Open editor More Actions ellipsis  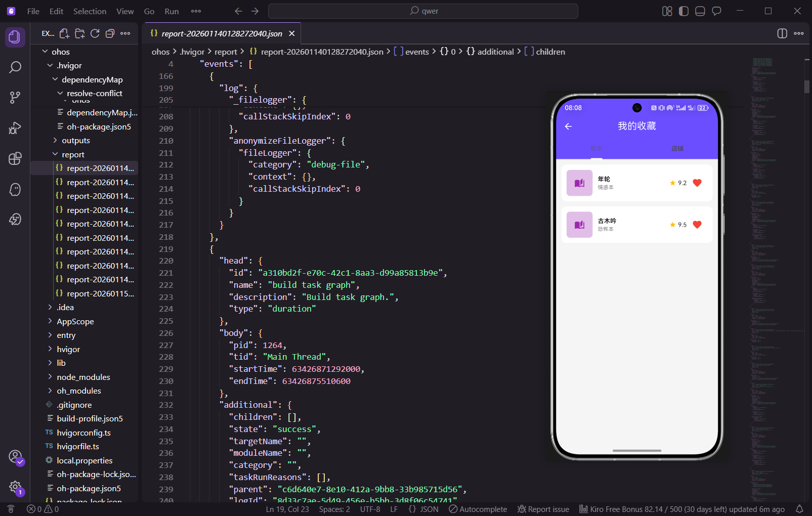tap(799, 33)
